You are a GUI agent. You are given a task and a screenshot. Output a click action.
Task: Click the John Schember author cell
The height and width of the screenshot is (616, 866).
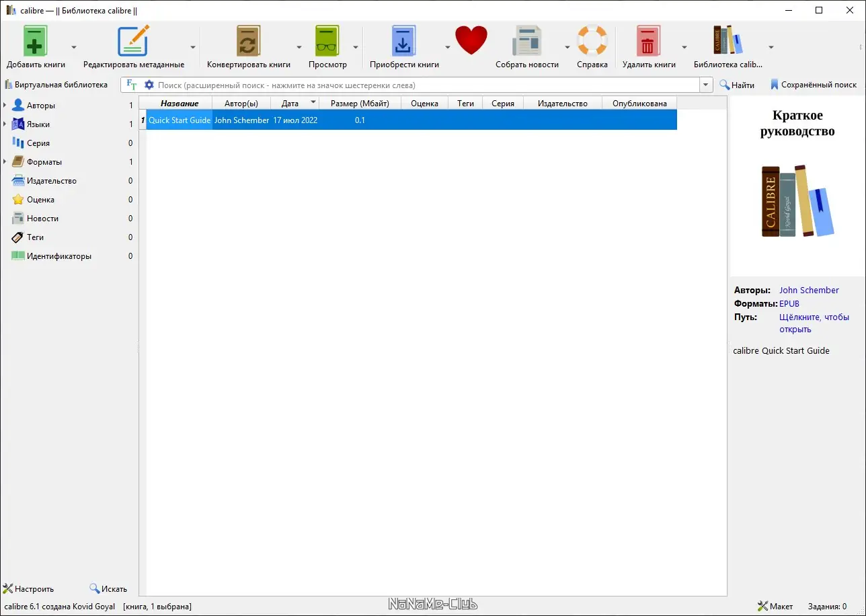pyautogui.click(x=241, y=120)
